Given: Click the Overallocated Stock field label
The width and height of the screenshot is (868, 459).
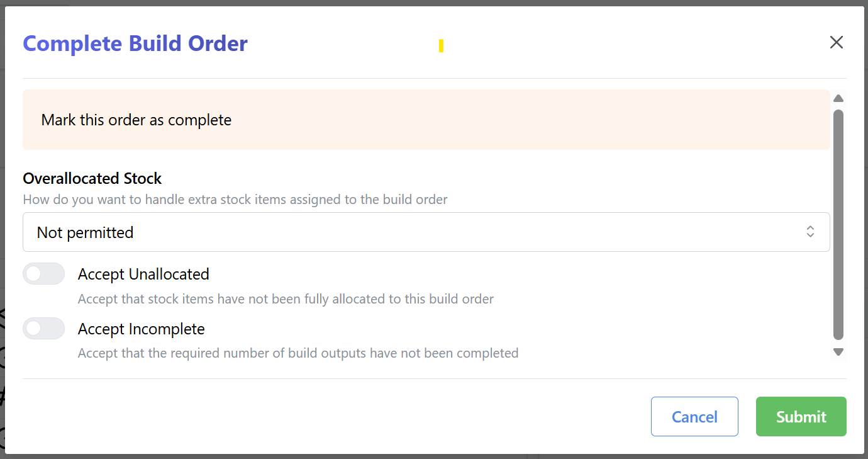Looking at the screenshot, I should [92, 179].
